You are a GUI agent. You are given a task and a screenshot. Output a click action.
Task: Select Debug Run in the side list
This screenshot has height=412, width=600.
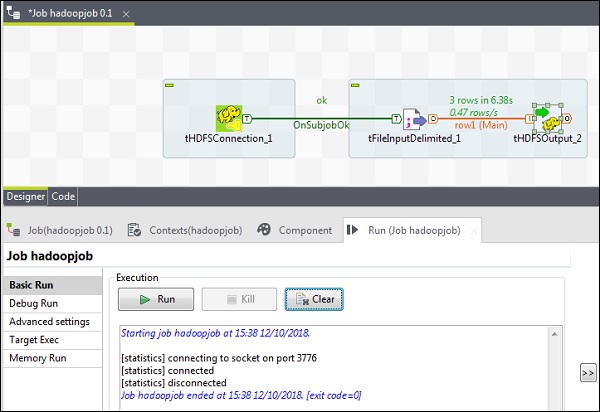(34, 303)
